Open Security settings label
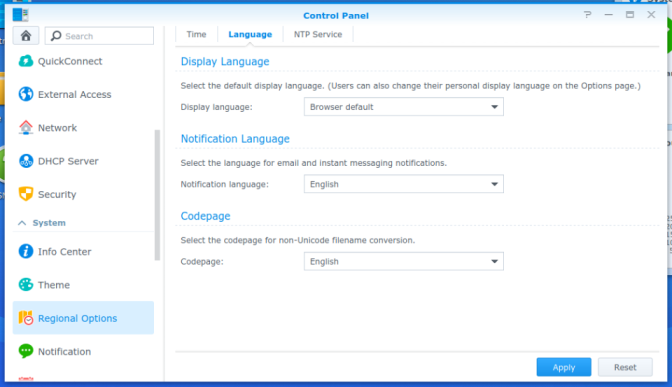The height and width of the screenshot is (387, 672). 57,194
